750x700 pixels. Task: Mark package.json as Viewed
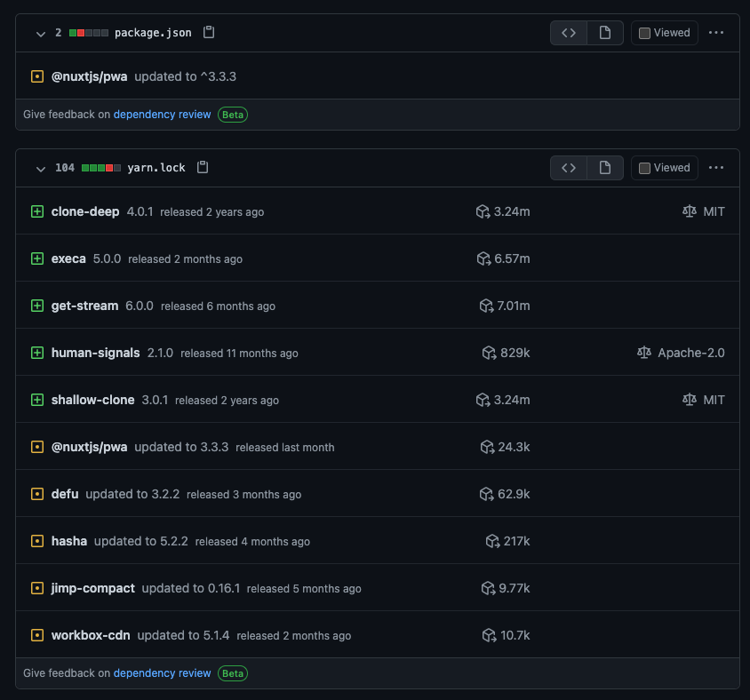click(x=665, y=33)
